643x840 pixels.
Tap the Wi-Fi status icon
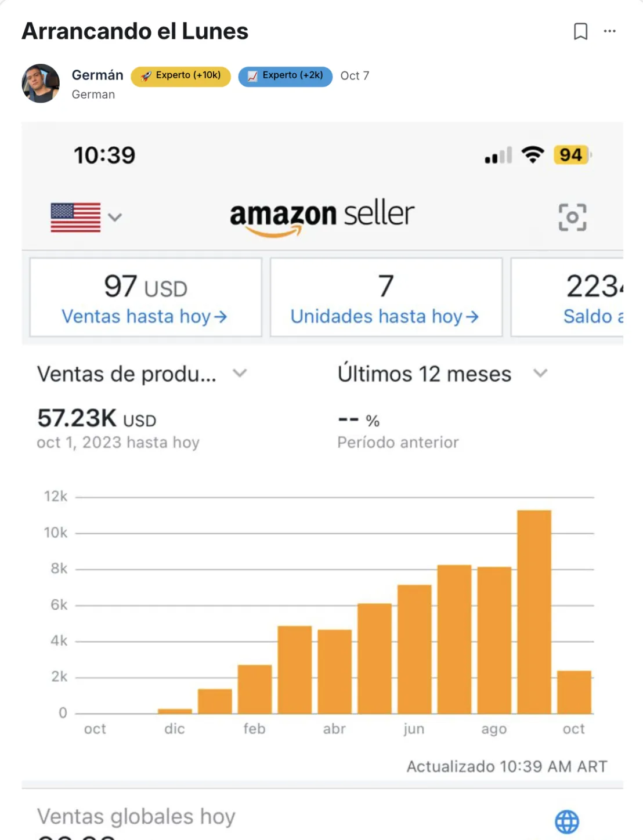[532, 155]
